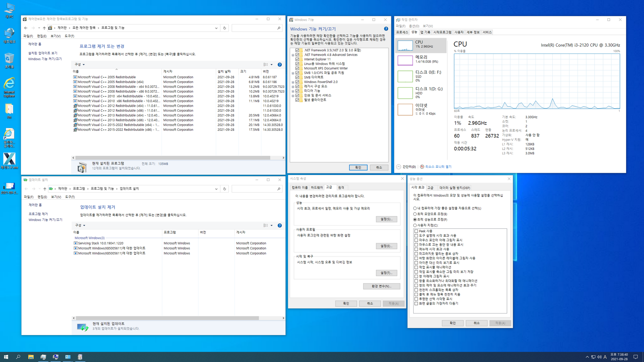Image resolution: width=644 pixels, height=362 pixels.
Task: Toggle .NET Framework 3.5 checkbox
Action: coord(297,50)
